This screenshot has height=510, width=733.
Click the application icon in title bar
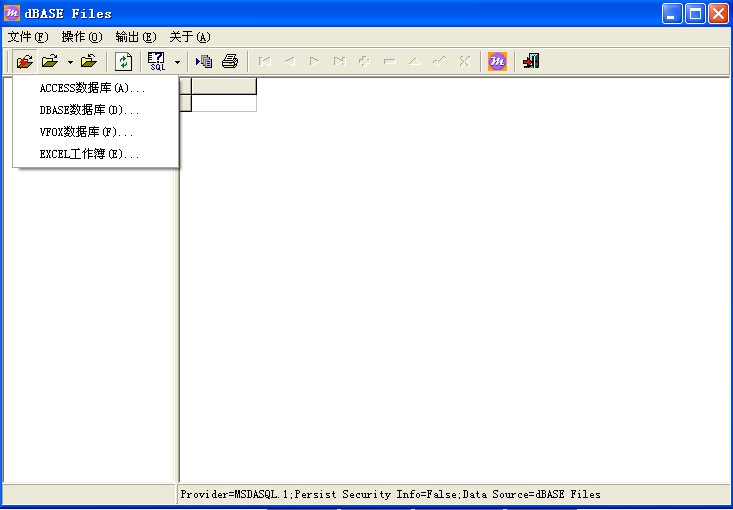click(12, 13)
